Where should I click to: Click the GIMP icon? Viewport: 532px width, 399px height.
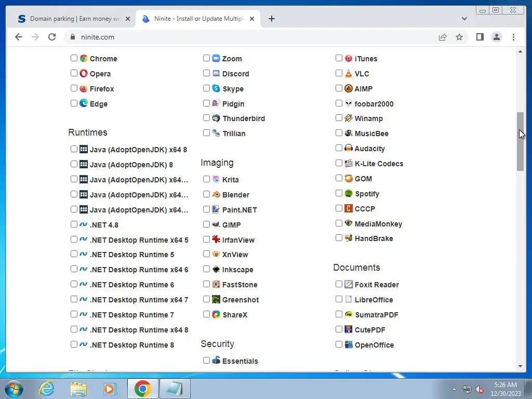(x=216, y=224)
